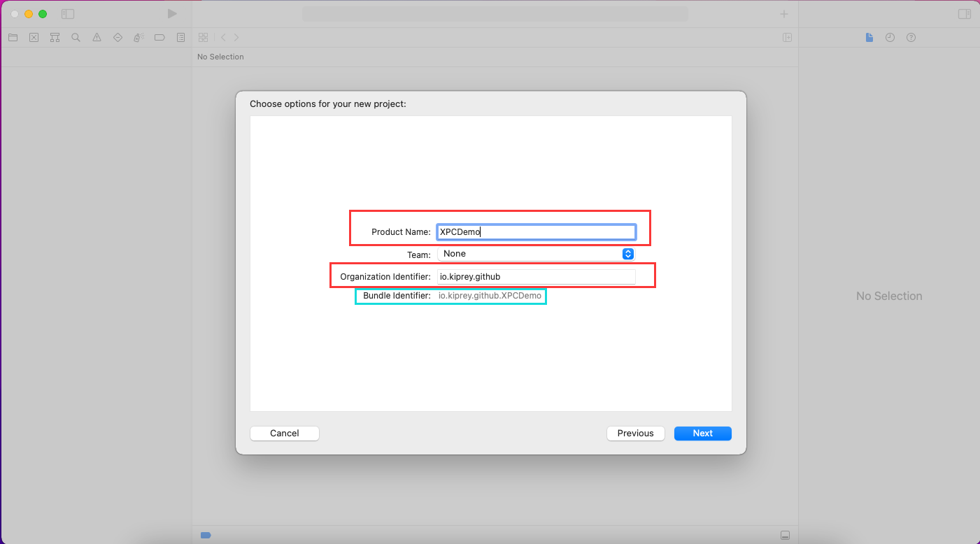Open the Project navigator folder icon
The width and height of the screenshot is (980, 544).
coord(13,38)
